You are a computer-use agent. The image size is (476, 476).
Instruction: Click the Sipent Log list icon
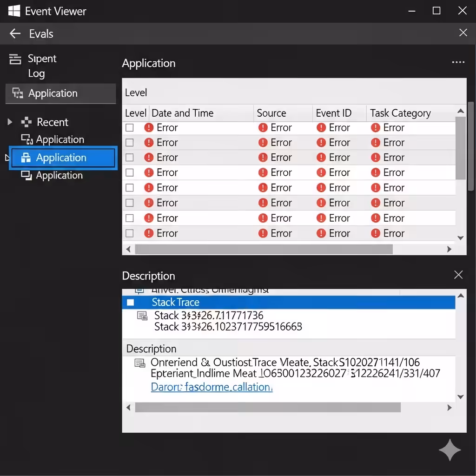[x=15, y=59]
